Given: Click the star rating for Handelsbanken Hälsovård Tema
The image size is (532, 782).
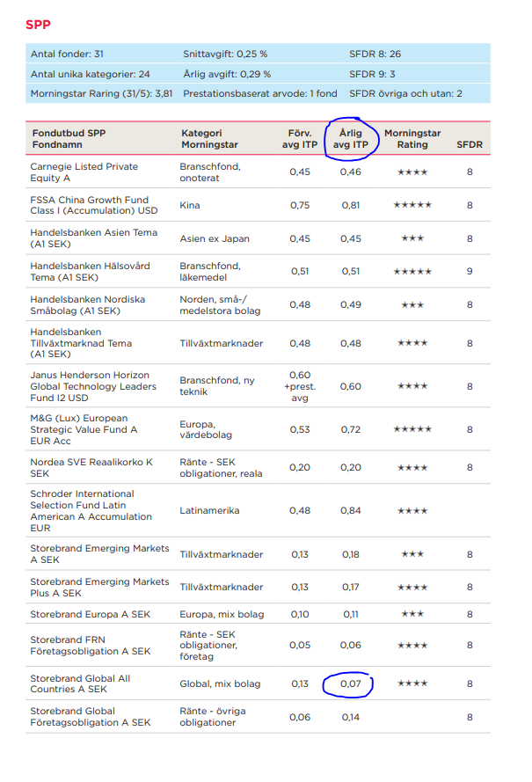Looking at the screenshot, I should point(412,272).
